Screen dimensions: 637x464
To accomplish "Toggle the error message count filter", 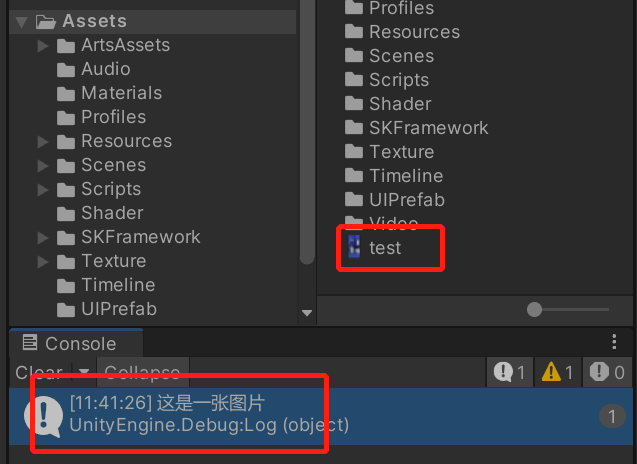I will tap(607, 373).
